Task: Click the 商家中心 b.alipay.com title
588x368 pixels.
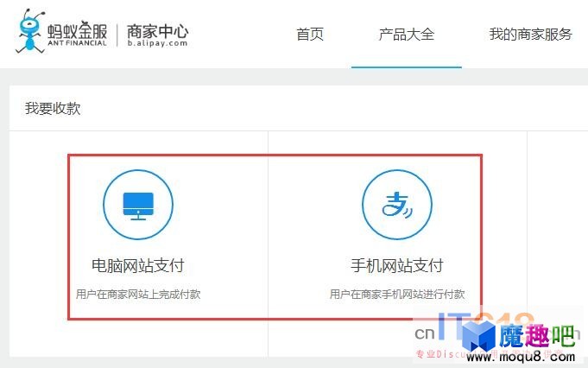Action: [157, 35]
